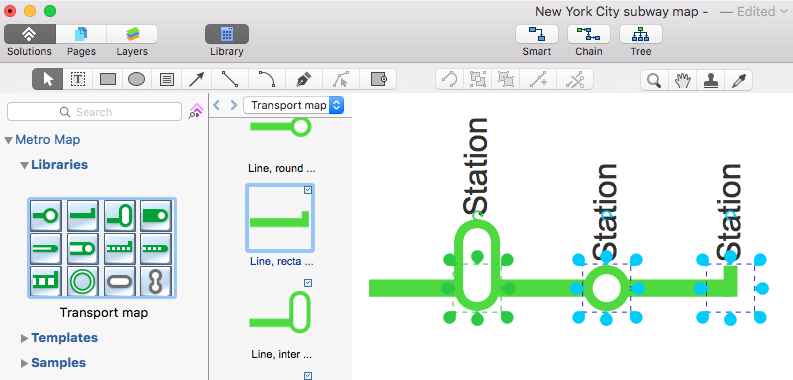Click the Transport map caption text

tap(104, 313)
